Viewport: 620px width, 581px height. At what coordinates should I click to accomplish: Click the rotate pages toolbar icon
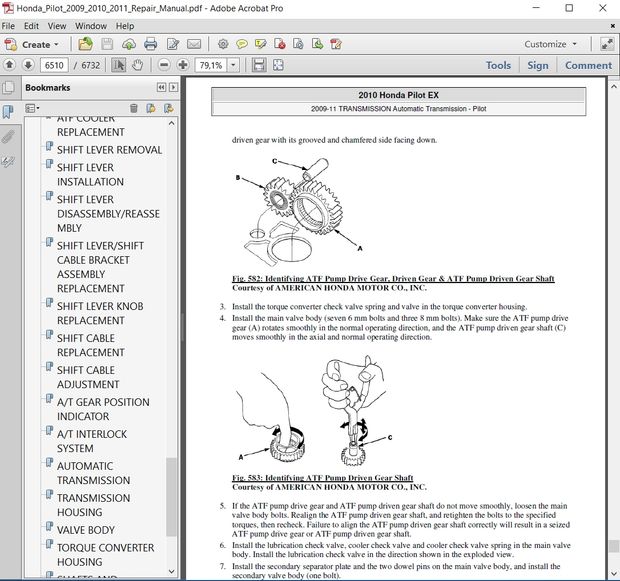298,44
